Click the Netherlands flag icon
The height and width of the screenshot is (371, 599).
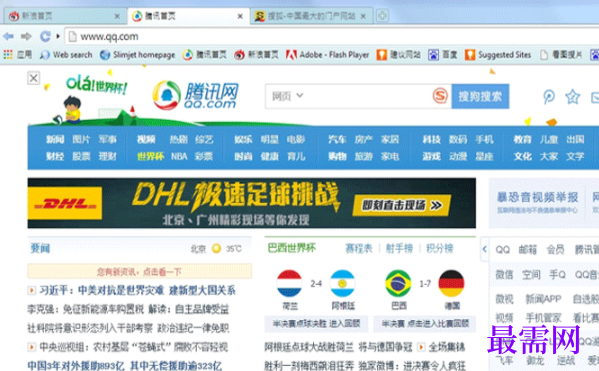(289, 284)
